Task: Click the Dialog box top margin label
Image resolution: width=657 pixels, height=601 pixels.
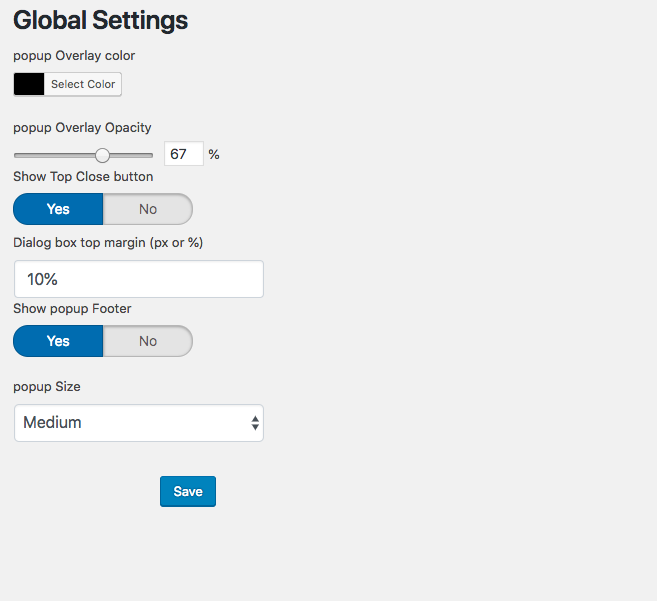Action: tap(108, 243)
